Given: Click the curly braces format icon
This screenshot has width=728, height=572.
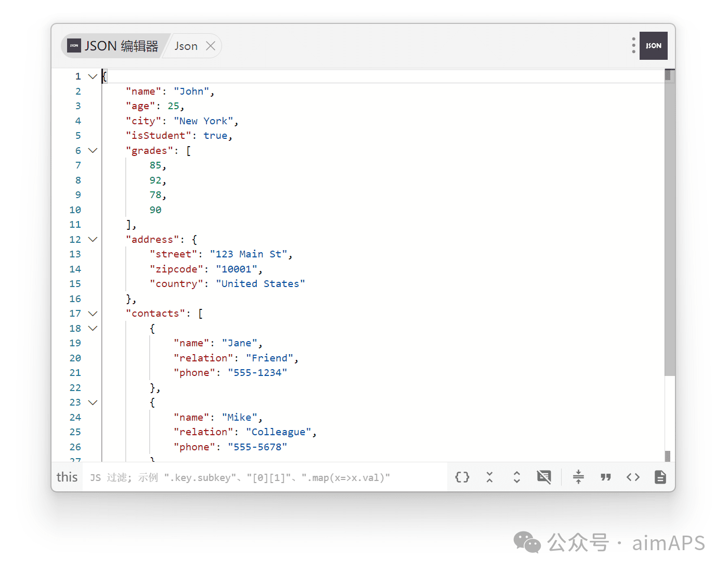Looking at the screenshot, I should [x=462, y=477].
